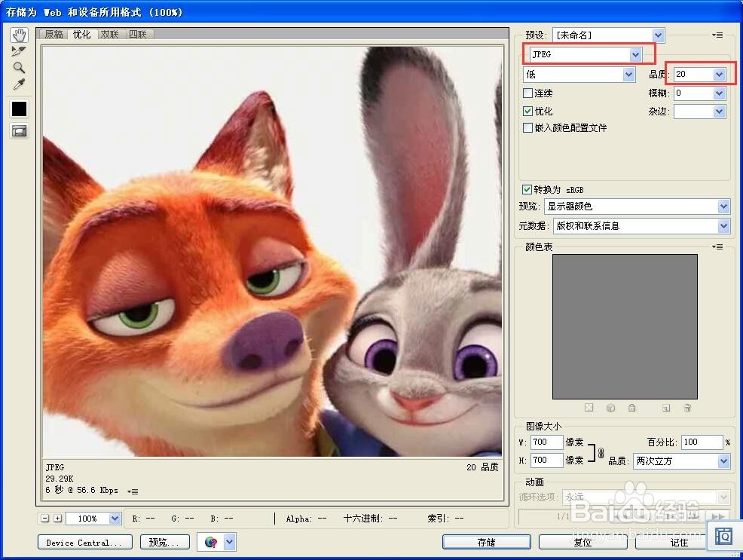Uncheck the 优化 checkbox
The image size is (743, 560).
tap(527, 111)
